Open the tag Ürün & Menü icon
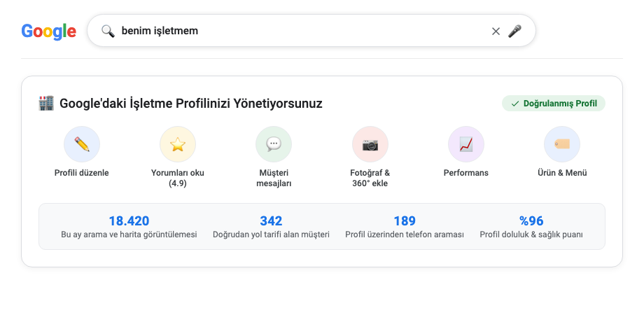The width and height of the screenshot is (644, 336). coord(562,144)
